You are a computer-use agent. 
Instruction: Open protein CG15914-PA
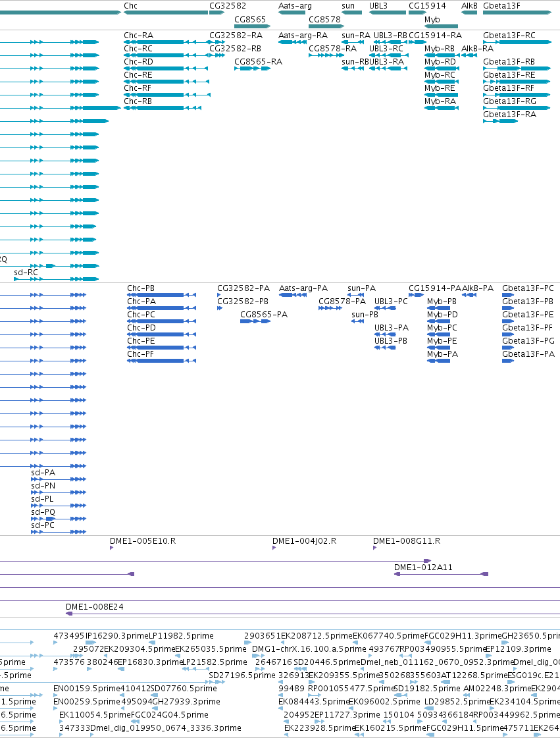point(435,288)
